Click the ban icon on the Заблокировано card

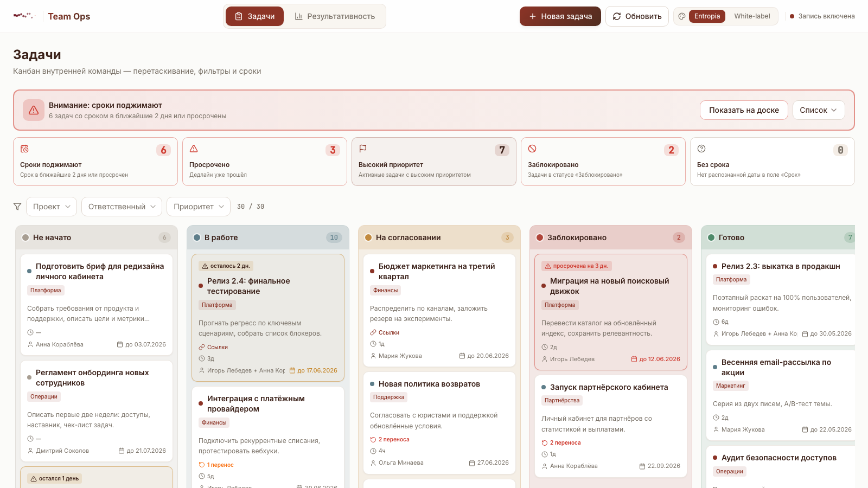point(532,149)
